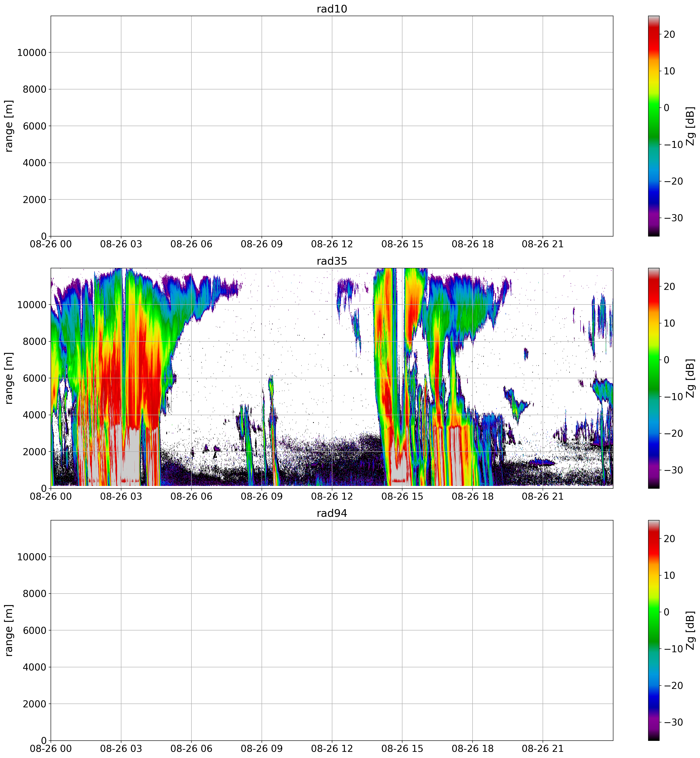Screen dimensions: 700x758
Task: Click the −30 tick label on rad94 colorbar
Action: [x=673, y=722]
